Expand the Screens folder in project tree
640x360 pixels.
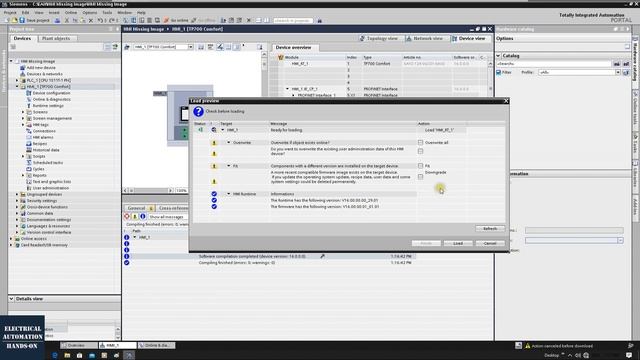(23, 112)
